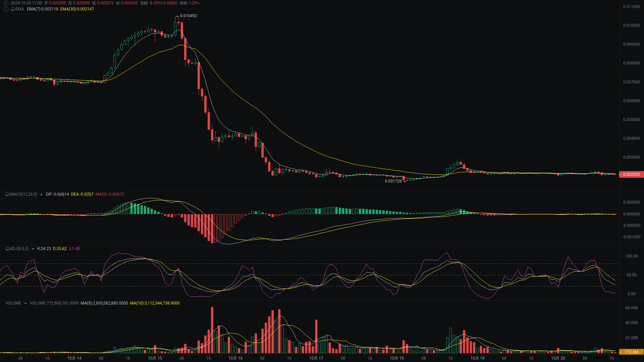This screenshot has width=644, height=362.
Task: Click the highest-price annotation 0.010492
Action: (188, 15)
